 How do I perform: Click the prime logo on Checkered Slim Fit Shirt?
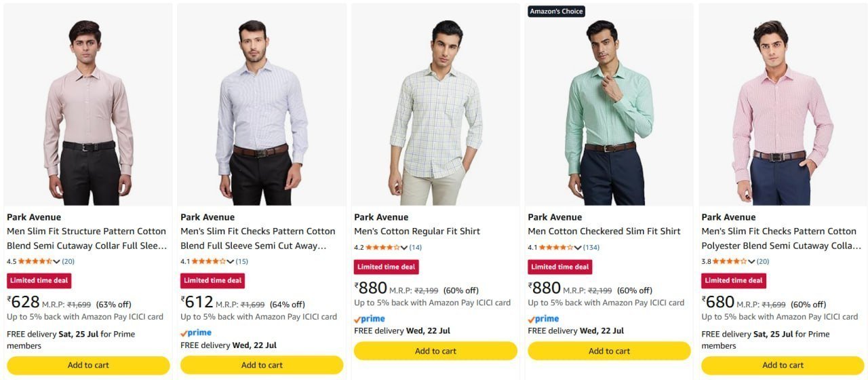pyautogui.click(x=543, y=319)
